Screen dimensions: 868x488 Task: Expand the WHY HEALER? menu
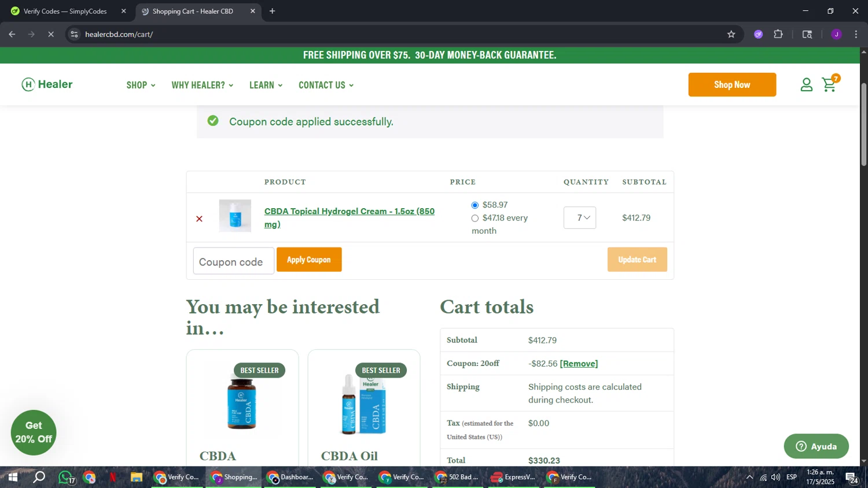pyautogui.click(x=202, y=85)
